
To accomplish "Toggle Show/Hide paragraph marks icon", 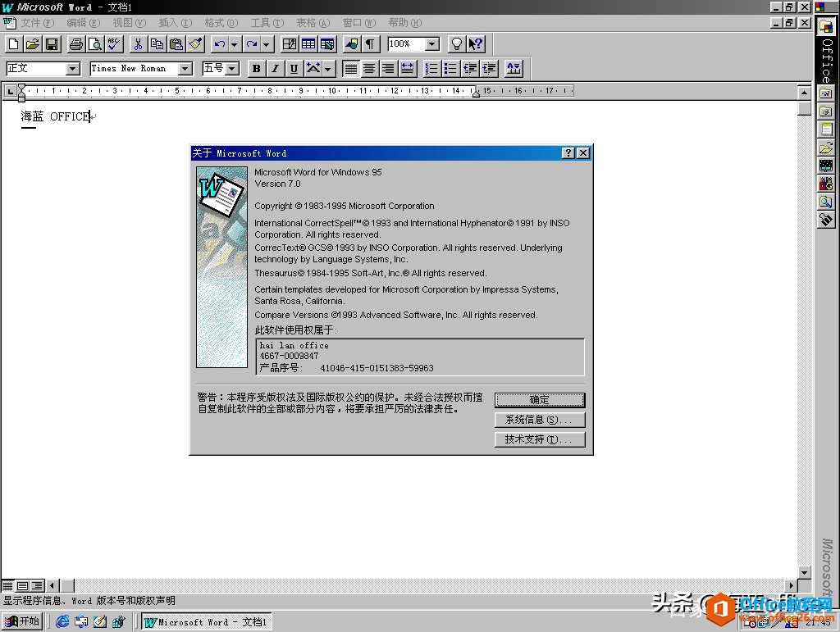I will [x=371, y=44].
